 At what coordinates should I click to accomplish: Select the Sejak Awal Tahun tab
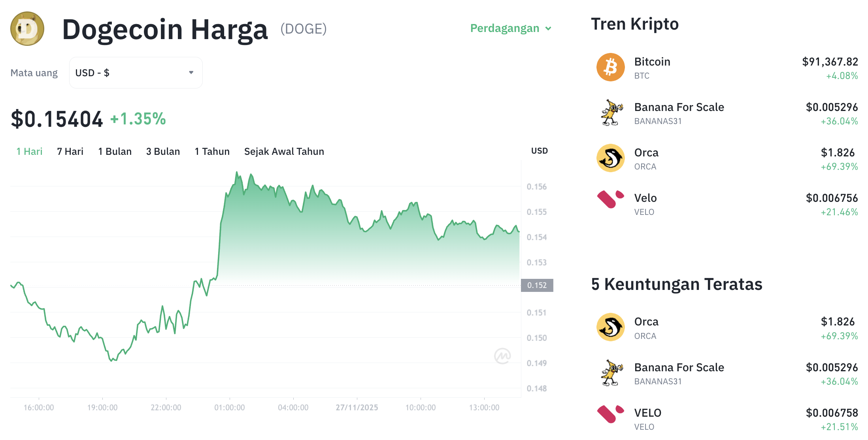click(284, 151)
